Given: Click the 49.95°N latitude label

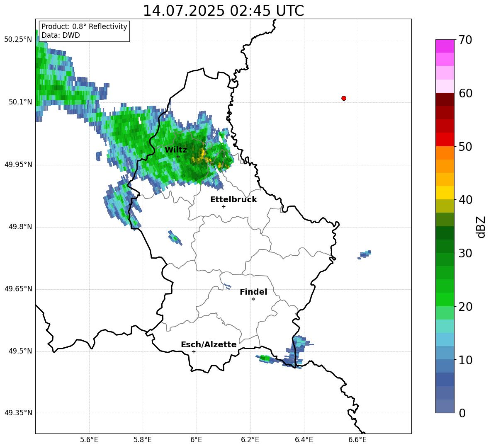Looking at the screenshot, I should tap(18, 164).
